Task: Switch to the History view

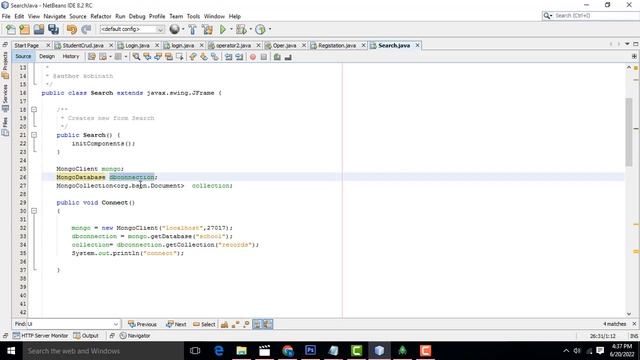Action: tap(71, 56)
